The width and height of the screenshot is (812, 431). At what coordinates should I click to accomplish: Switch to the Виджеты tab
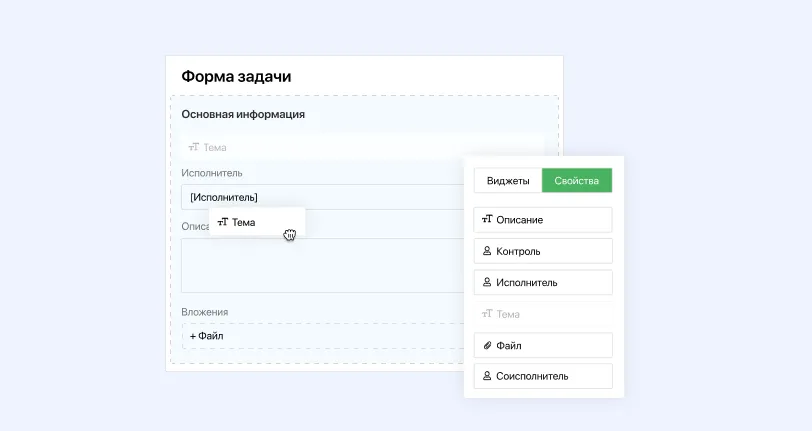pos(508,180)
